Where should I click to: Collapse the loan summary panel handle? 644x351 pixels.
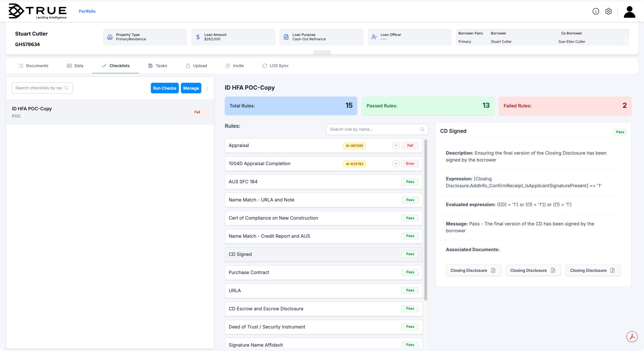[322, 52]
